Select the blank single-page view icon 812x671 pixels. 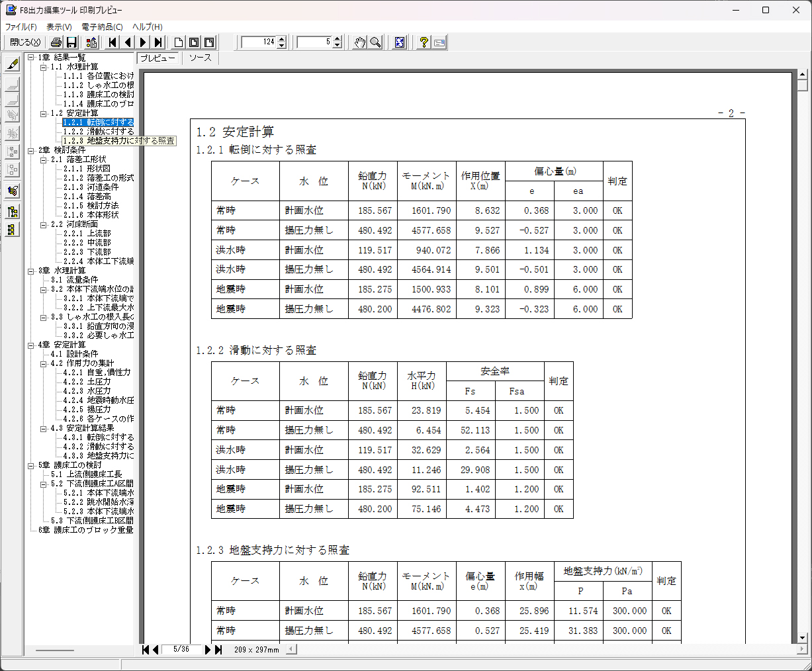click(x=179, y=42)
